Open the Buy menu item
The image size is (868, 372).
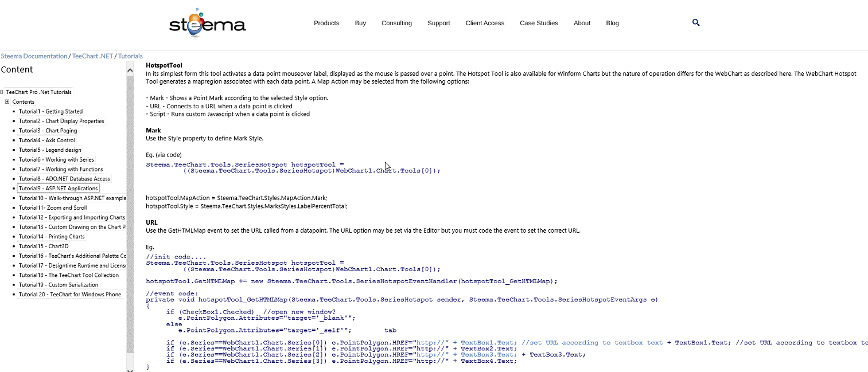360,23
